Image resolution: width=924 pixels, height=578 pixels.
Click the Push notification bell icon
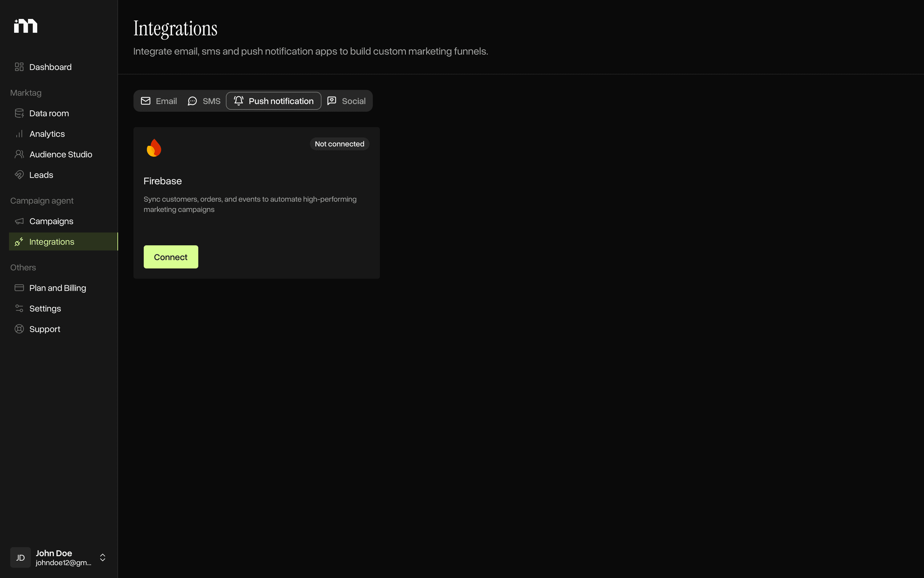point(239,101)
